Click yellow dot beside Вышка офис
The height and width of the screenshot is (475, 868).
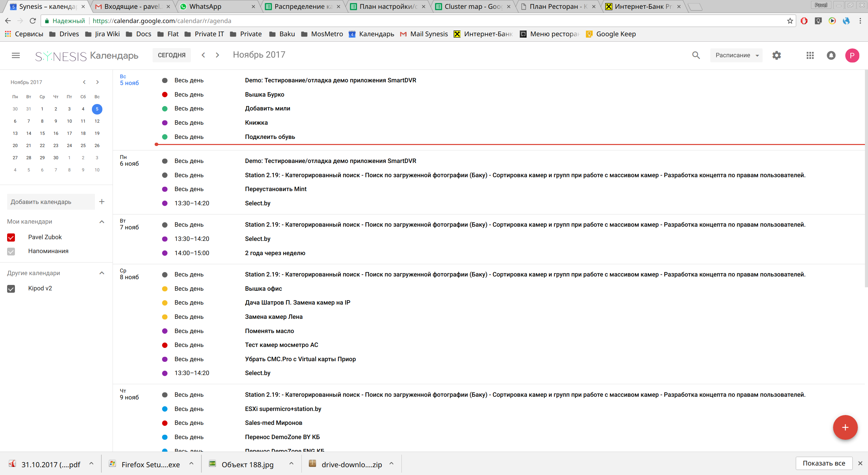click(x=165, y=289)
